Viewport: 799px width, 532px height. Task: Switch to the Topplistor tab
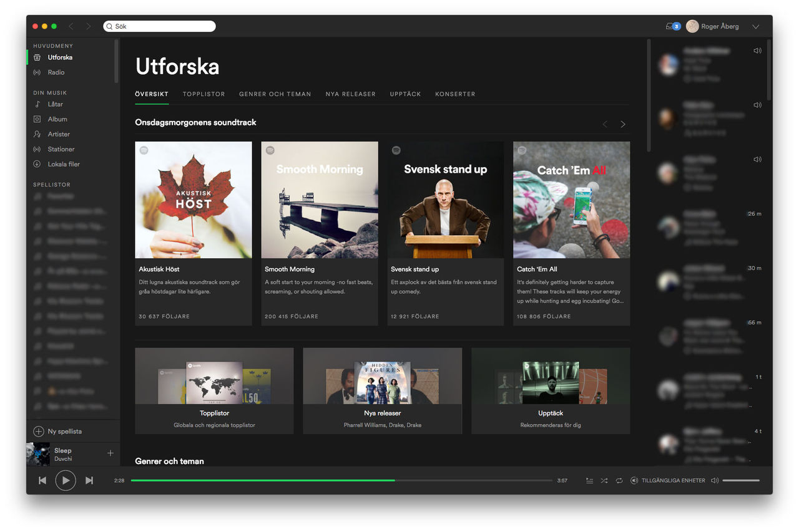203,94
